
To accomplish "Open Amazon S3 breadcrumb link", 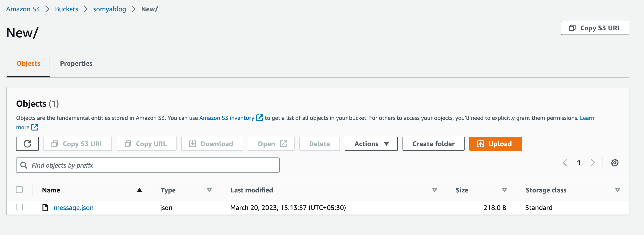I will coord(23,9).
